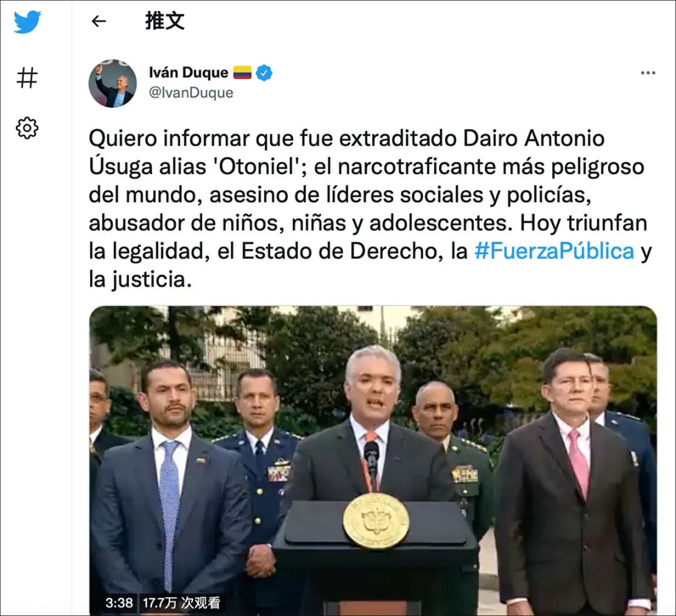This screenshot has width=676, height=616.
Task: Open the Iván Duque display name
Action: [x=188, y=73]
